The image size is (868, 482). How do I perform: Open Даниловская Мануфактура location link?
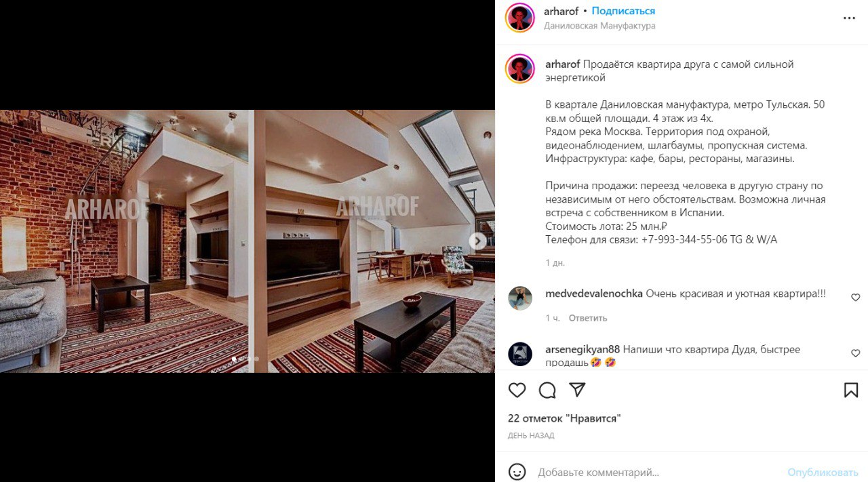point(599,26)
